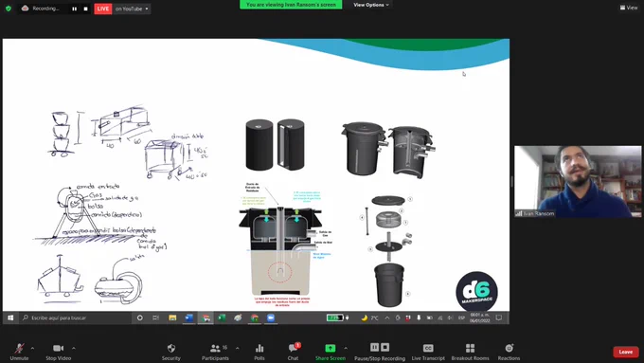The height and width of the screenshot is (363, 644).
Task: Click the green battery indicator on taskbar
Action: click(334, 318)
